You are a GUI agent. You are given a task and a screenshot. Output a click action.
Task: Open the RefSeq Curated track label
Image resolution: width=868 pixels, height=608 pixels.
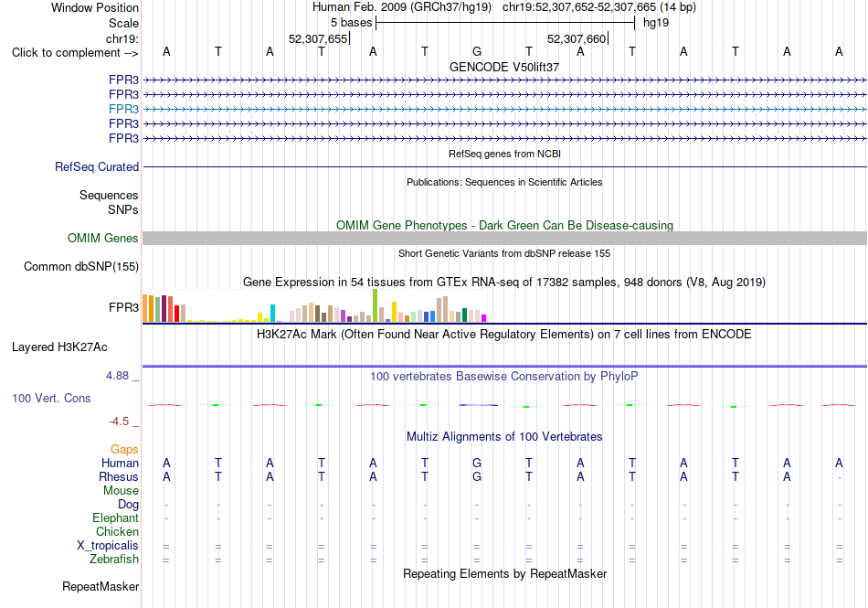[97, 166]
